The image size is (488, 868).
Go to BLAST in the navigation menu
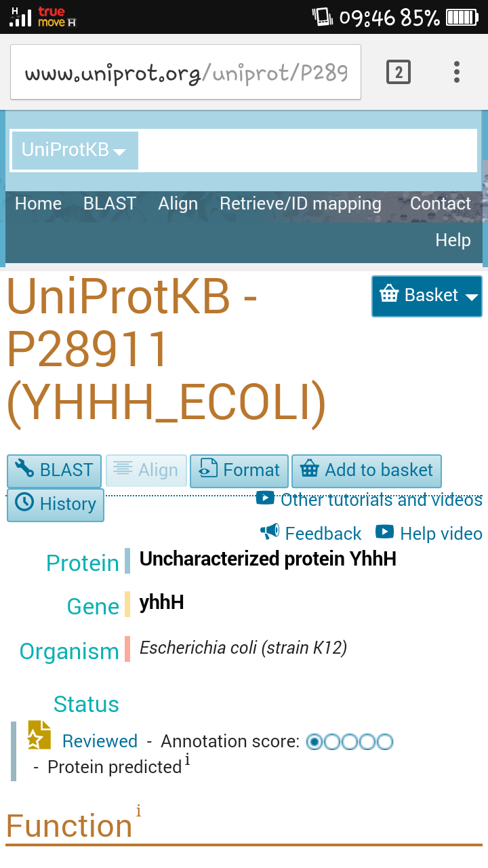coord(110,203)
